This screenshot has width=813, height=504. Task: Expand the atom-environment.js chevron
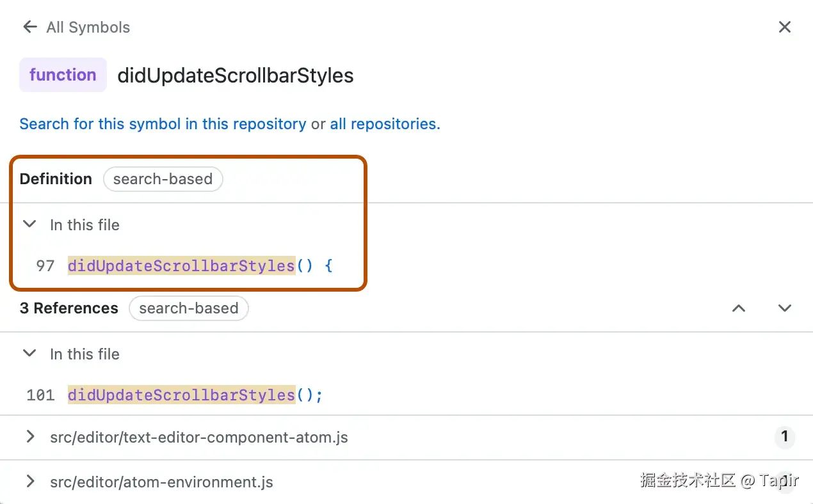[x=29, y=482]
